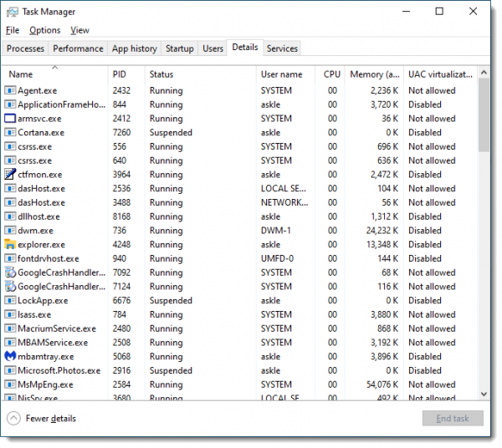Click the mbamtray.exe Malwarebytes icon
This screenshot has height=448, width=502.
(10, 356)
